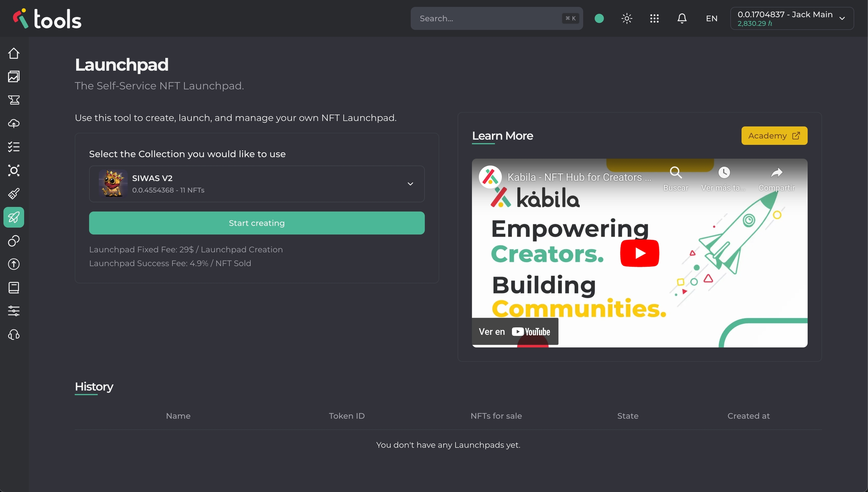Open the Home icon in sidebar
Image resolution: width=868 pixels, height=492 pixels.
point(14,53)
